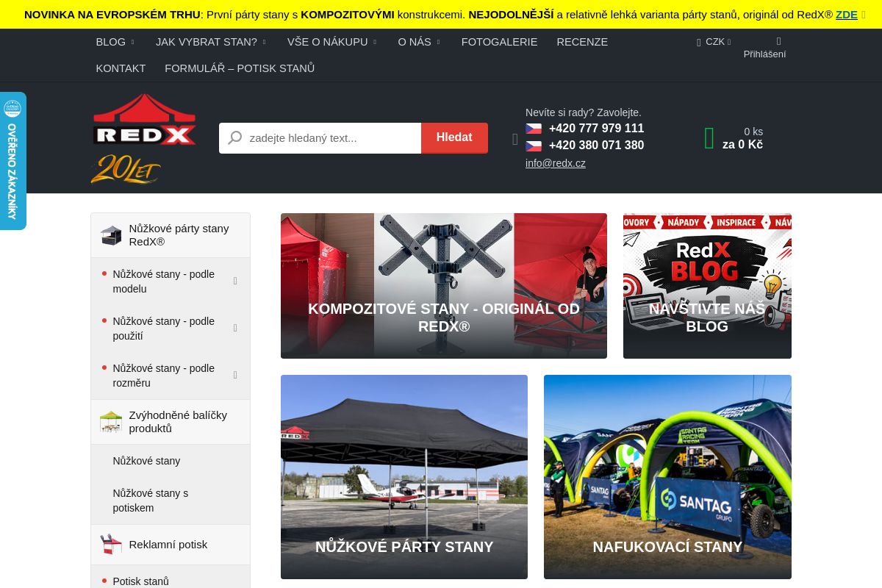Select the red bullet before Potisk stanů
The height and width of the screenshot is (588, 882).
point(104,581)
